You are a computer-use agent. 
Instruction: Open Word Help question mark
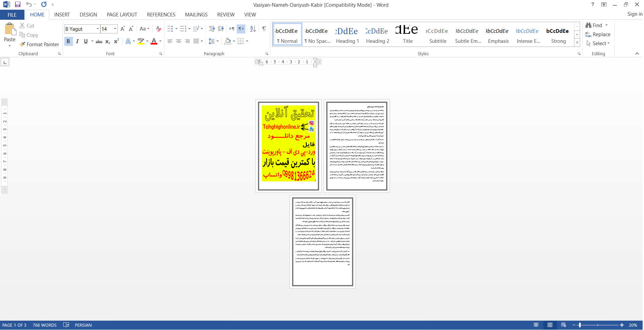tap(593, 4)
